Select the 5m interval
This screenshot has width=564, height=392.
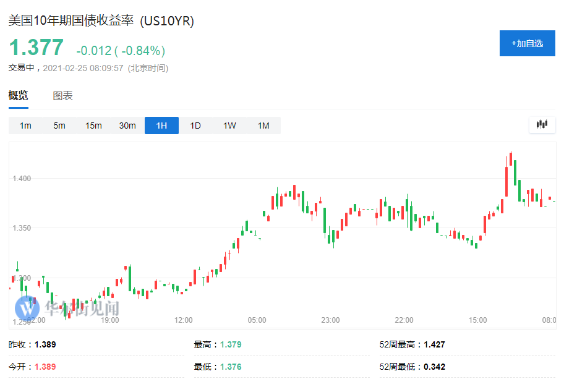click(x=59, y=126)
